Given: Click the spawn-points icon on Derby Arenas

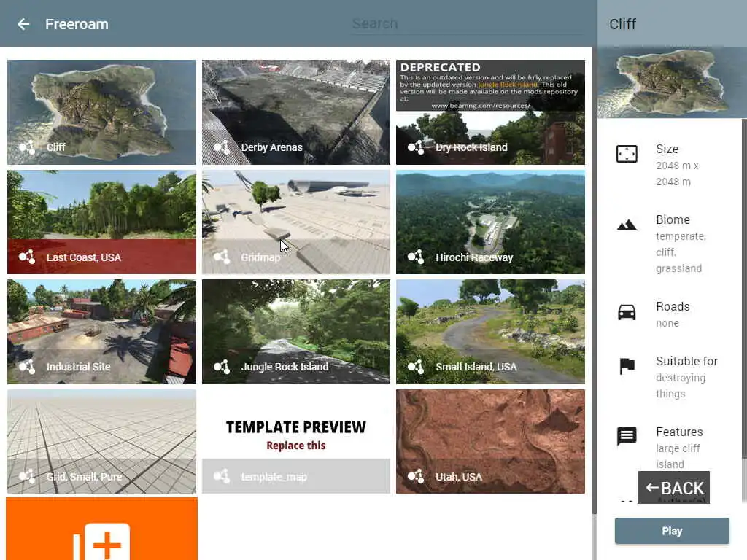Looking at the screenshot, I should point(222,147).
